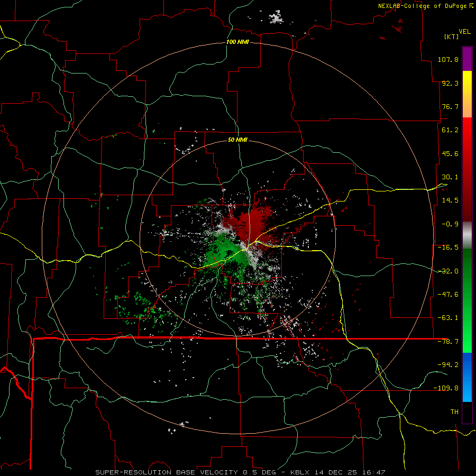Click the 76.7 legend value
This screenshot has width=476, height=476.
click(x=450, y=106)
